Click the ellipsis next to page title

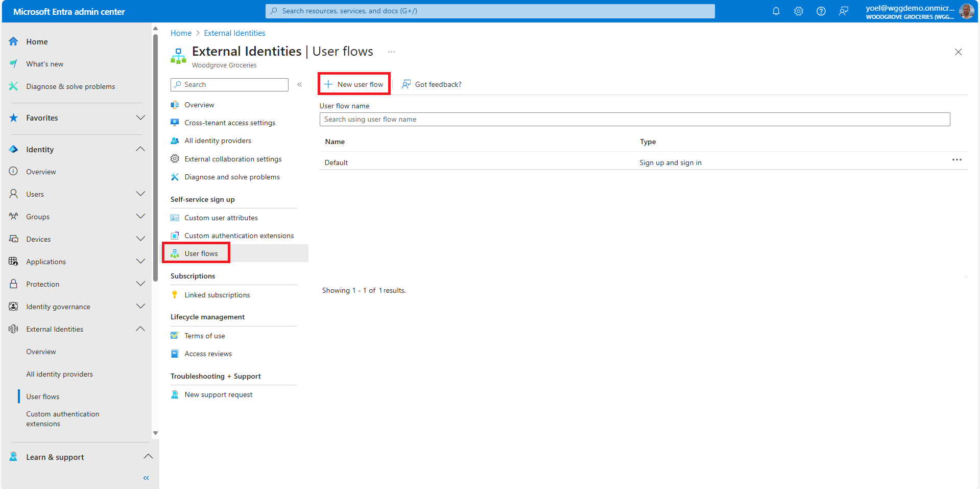(391, 52)
